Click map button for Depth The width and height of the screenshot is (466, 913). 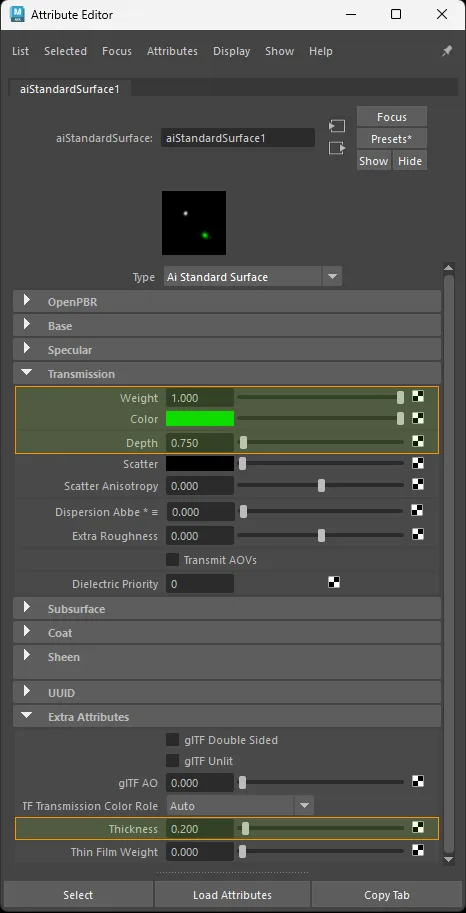tap(418, 441)
